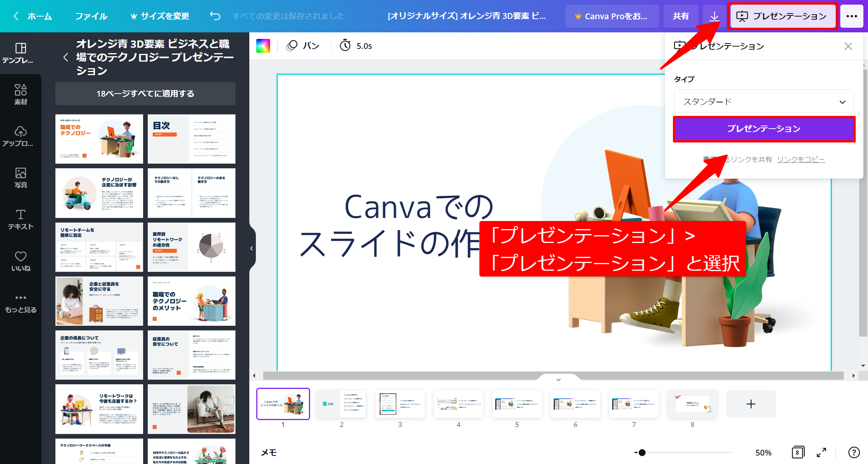The width and height of the screenshot is (868, 464).
Task: Click 18ページすべてに適用する button
Action: click(145, 94)
